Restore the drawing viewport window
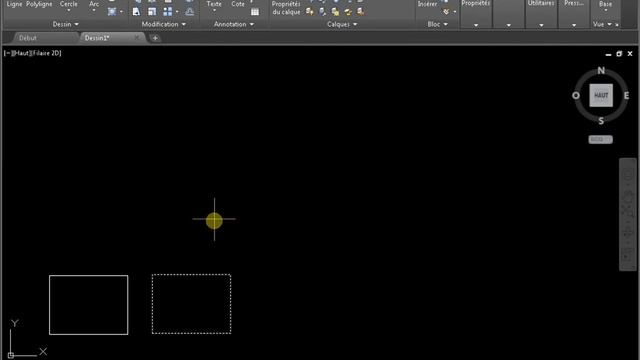The image size is (640, 360). 619,54
